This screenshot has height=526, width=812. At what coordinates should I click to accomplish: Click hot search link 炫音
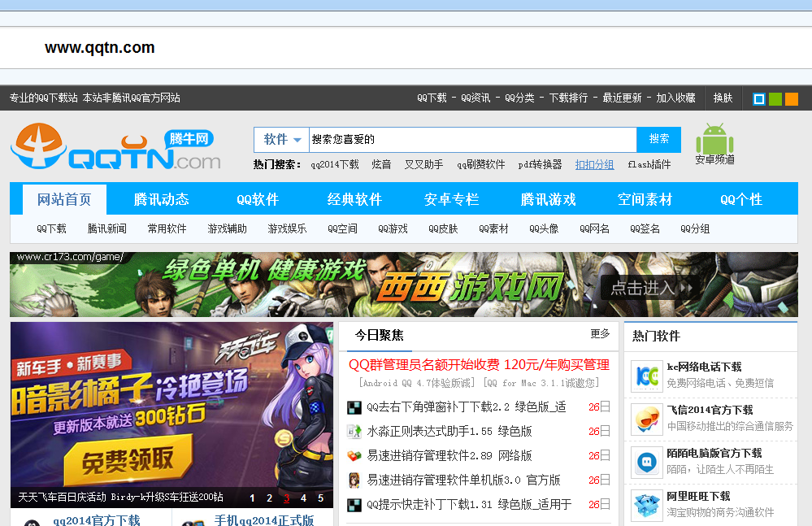381,165
